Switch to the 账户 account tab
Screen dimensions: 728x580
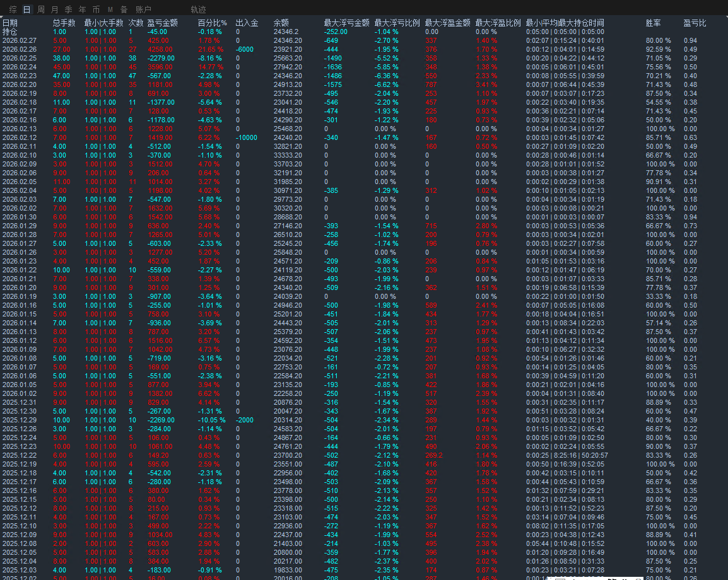point(143,9)
